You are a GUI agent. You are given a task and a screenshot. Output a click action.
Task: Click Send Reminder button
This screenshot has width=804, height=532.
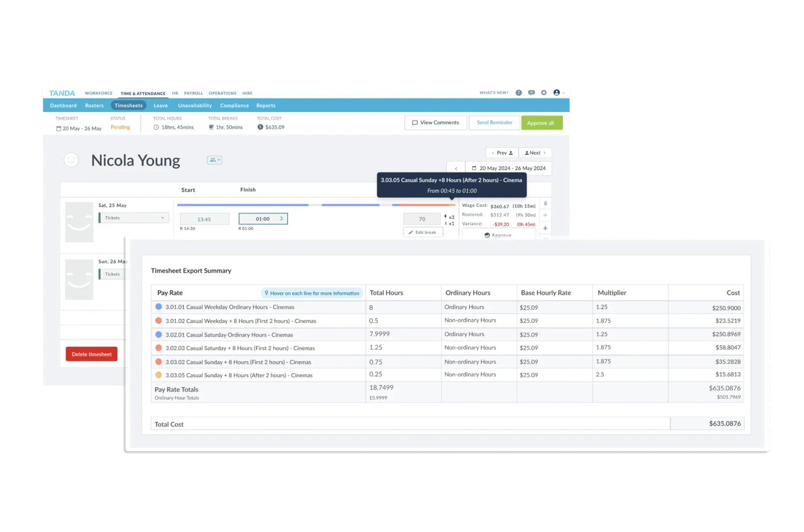tap(494, 123)
